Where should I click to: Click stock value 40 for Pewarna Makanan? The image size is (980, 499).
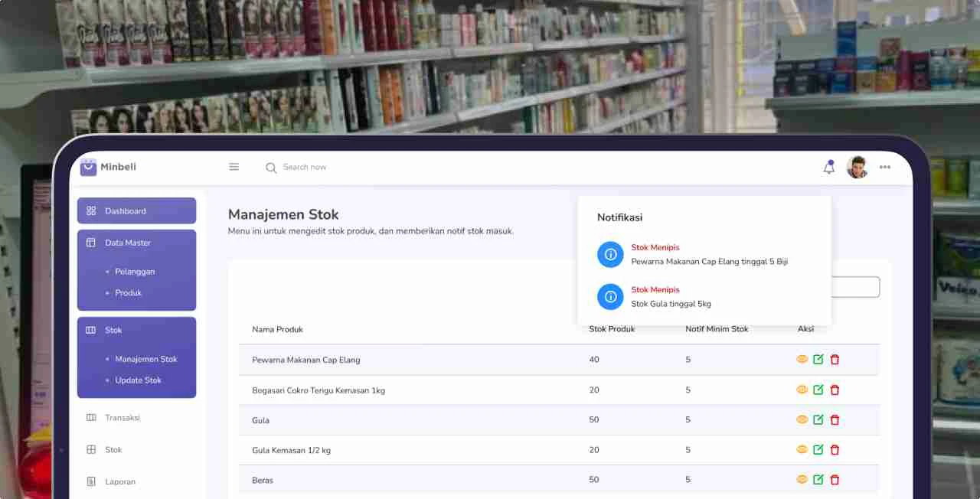point(594,360)
